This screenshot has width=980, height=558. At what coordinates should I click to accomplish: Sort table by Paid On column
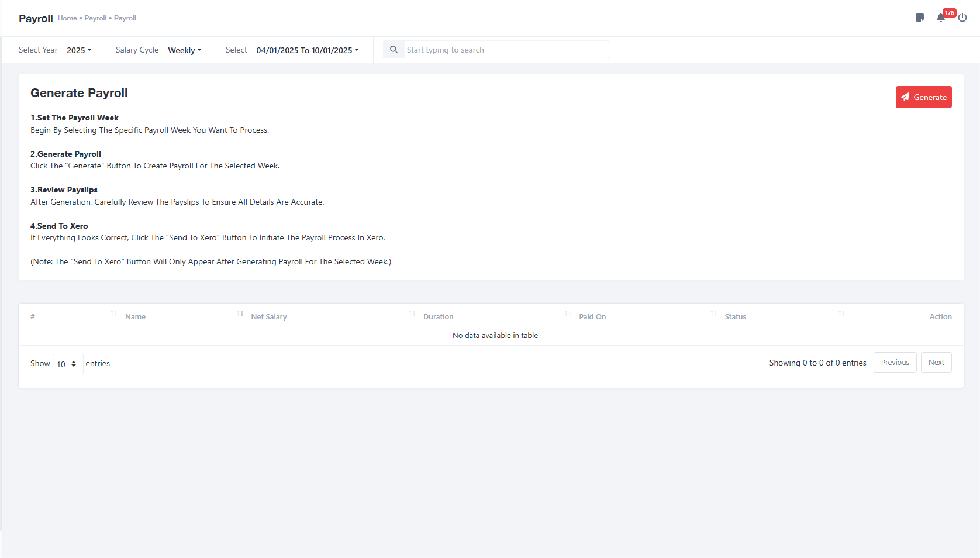(592, 316)
